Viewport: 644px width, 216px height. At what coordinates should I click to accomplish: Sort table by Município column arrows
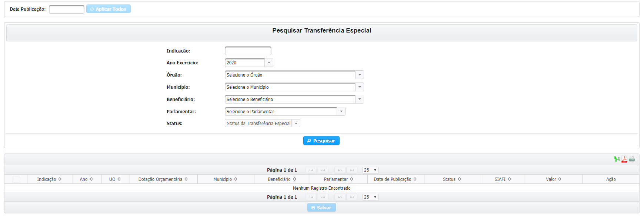click(x=236, y=179)
